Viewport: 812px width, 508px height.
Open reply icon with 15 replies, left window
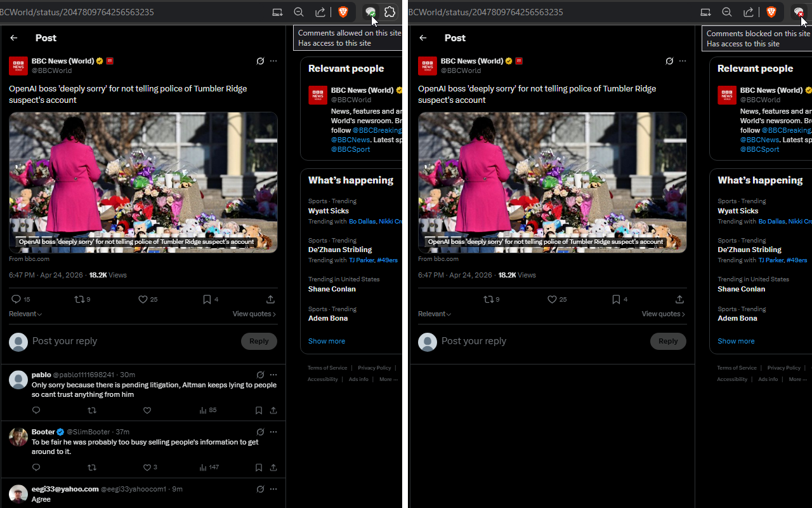(x=20, y=299)
